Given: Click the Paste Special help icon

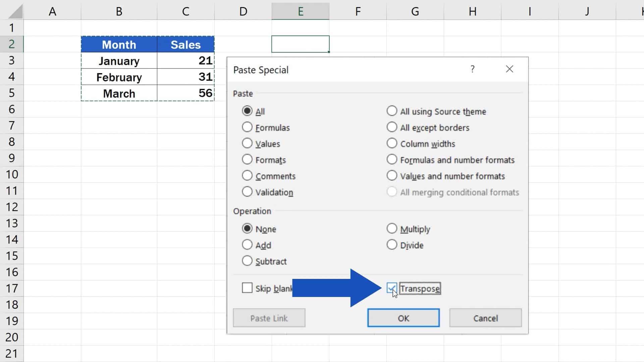Looking at the screenshot, I should [x=473, y=69].
